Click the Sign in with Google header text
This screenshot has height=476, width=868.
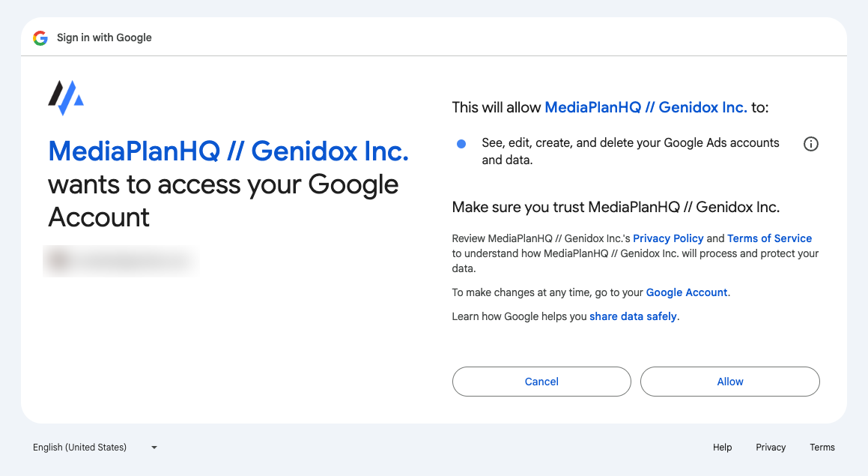click(104, 37)
